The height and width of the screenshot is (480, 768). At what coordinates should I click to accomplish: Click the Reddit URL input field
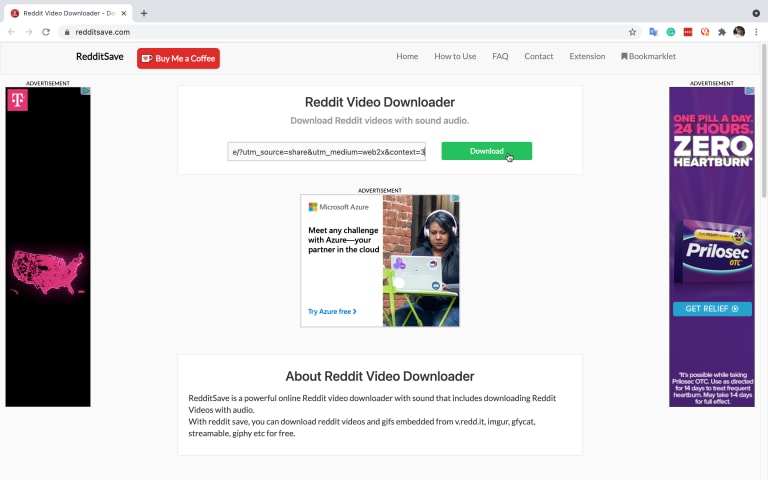coord(327,152)
